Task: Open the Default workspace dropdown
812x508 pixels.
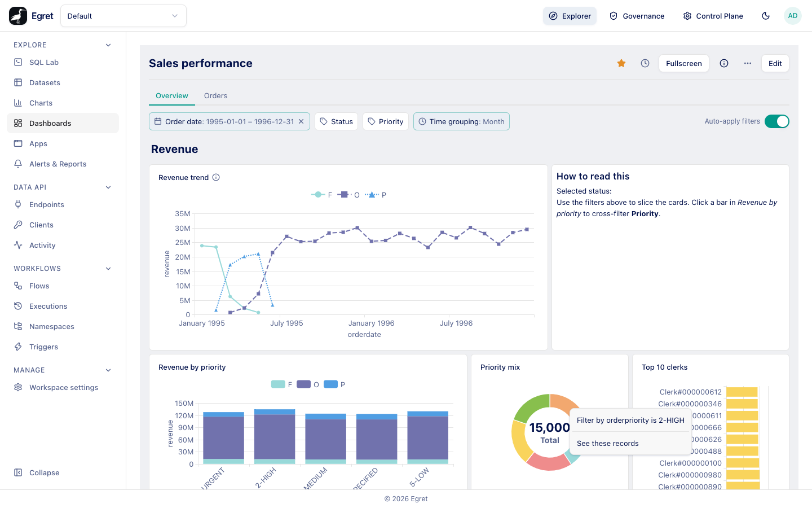Action: click(x=123, y=16)
